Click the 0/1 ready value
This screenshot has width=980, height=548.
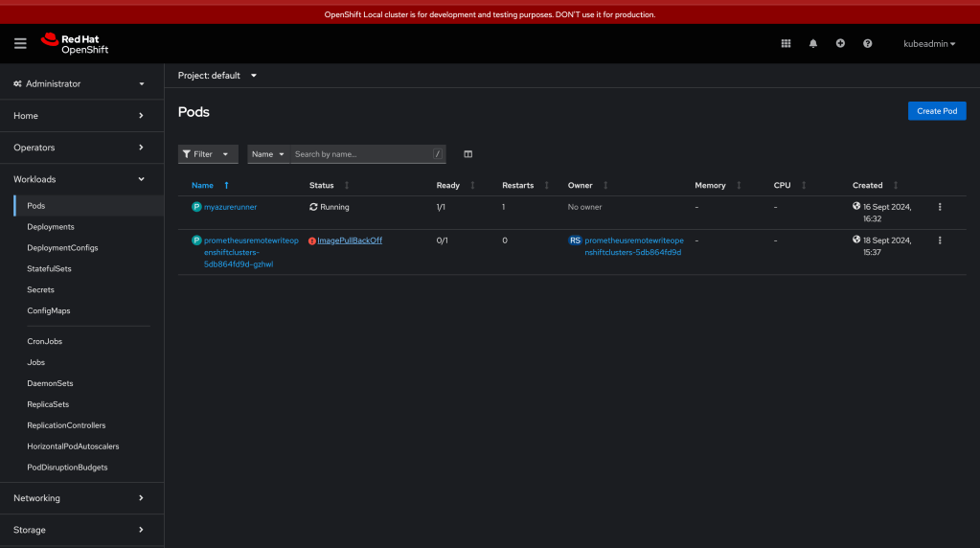[x=442, y=240]
